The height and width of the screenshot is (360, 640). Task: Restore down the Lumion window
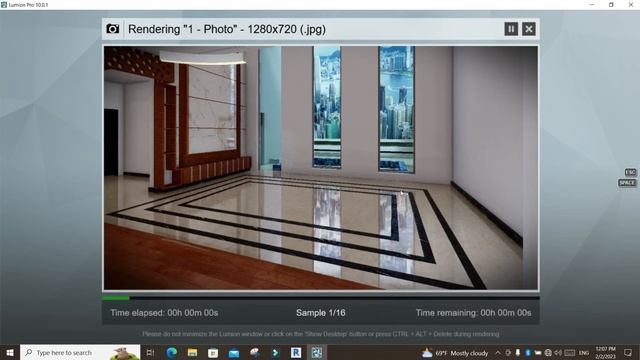611,4
